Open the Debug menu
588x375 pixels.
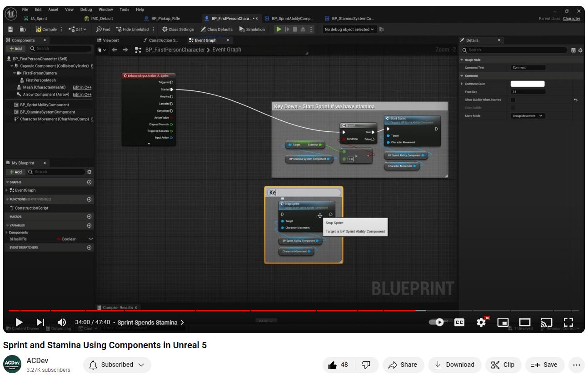coord(86,9)
